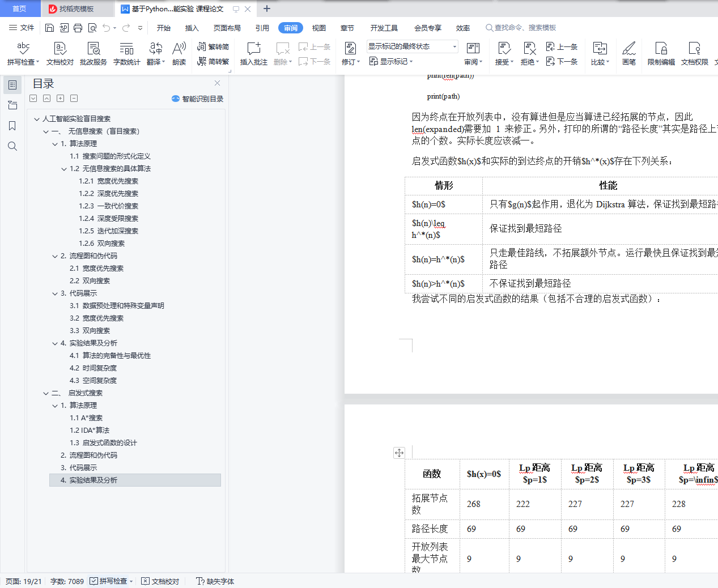Click the print icon in quick toolbar

[78, 28]
